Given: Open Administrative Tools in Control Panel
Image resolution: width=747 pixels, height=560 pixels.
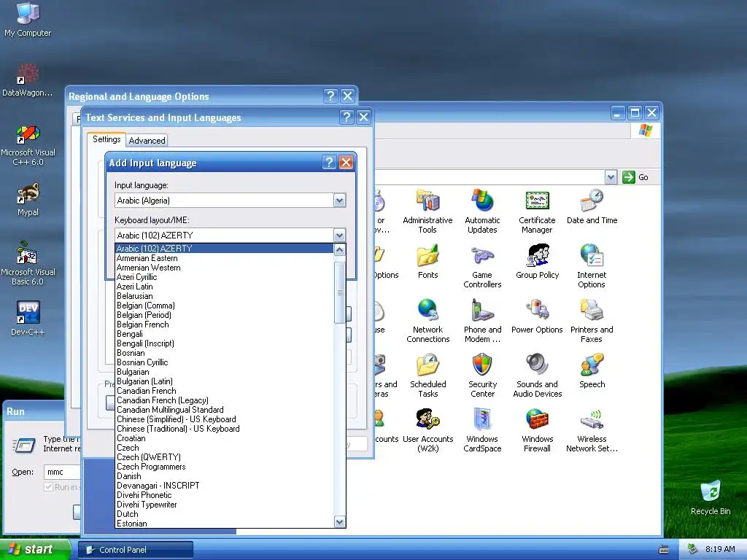Looking at the screenshot, I should pos(427,211).
